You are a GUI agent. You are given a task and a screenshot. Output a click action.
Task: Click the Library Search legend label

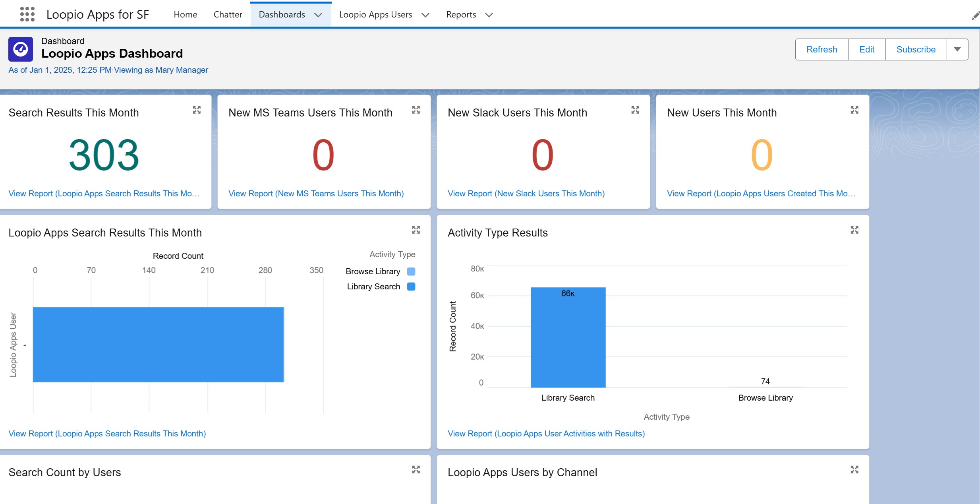[x=373, y=287]
